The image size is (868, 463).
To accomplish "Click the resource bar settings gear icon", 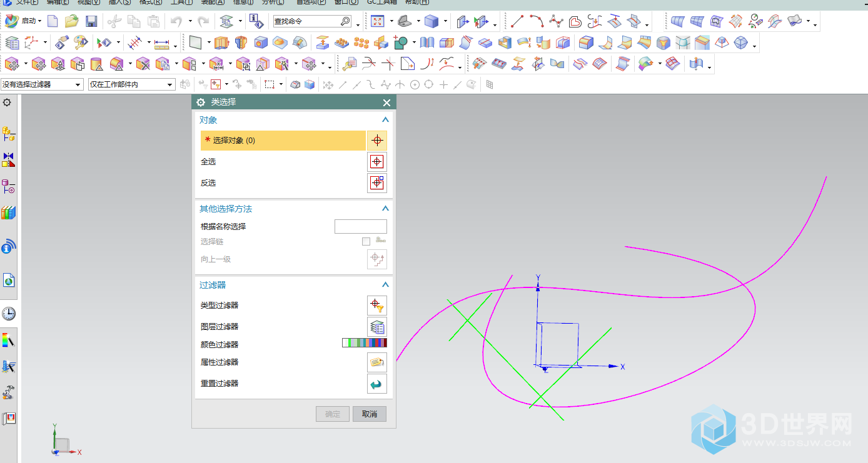I will pyautogui.click(x=7, y=102).
